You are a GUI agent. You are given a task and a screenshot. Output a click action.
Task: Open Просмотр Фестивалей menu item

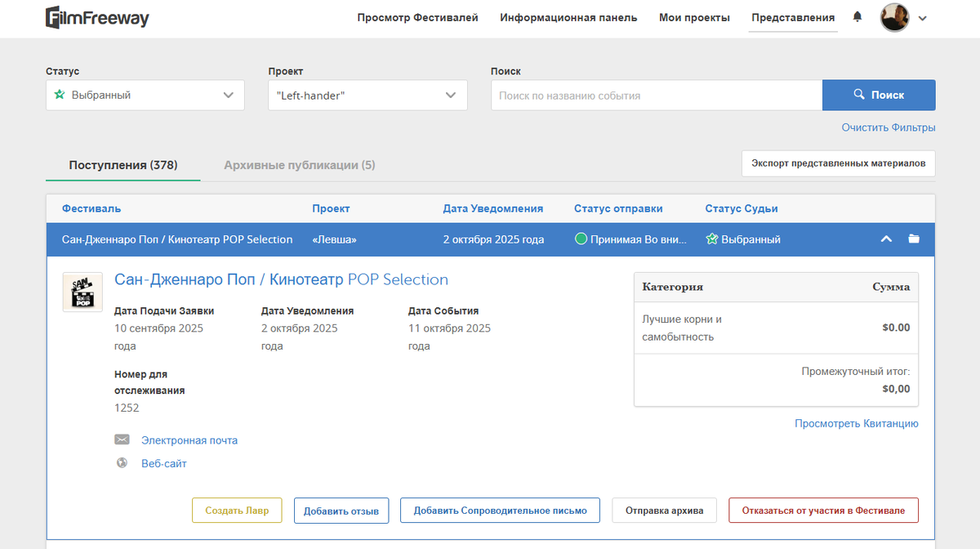pos(418,17)
